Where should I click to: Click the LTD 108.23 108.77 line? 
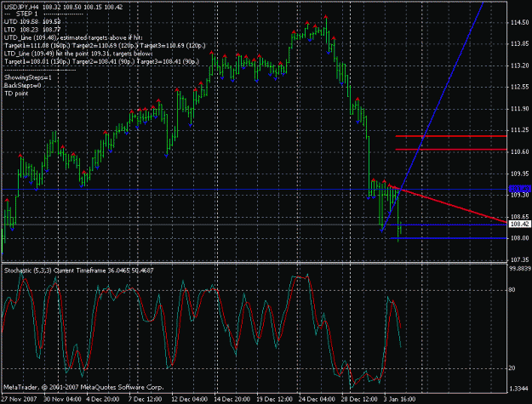(32, 30)
